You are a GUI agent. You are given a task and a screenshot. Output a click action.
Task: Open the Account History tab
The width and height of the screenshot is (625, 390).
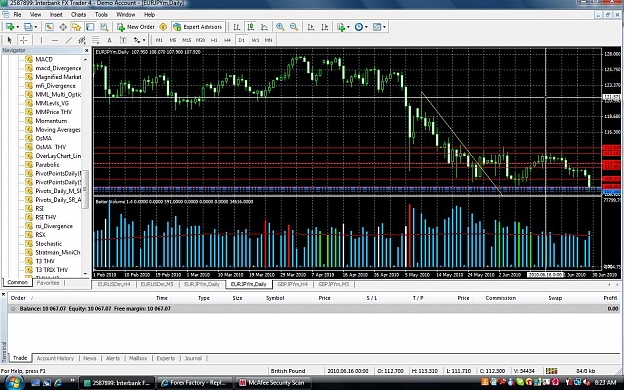[x=55, y=358]
